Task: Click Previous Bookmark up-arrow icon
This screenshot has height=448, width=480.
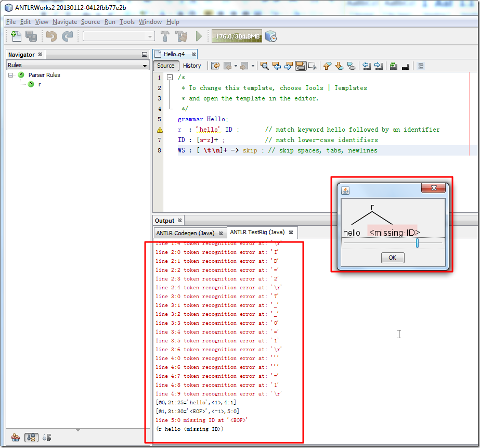Action: (327, 66)
